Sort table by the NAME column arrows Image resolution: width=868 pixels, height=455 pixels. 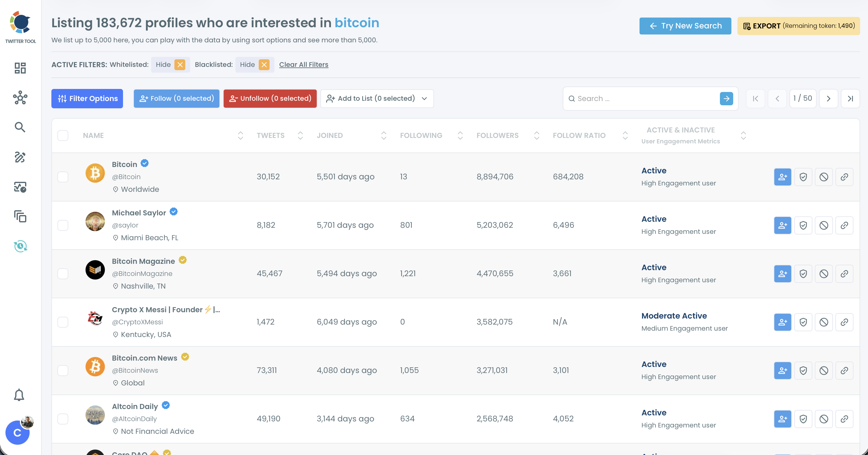(x=240, y=136)
